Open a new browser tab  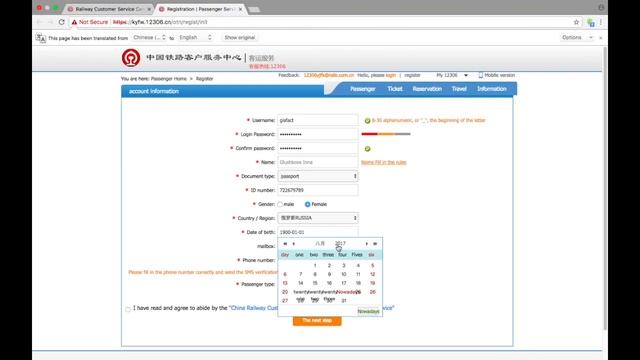[254, 9]
